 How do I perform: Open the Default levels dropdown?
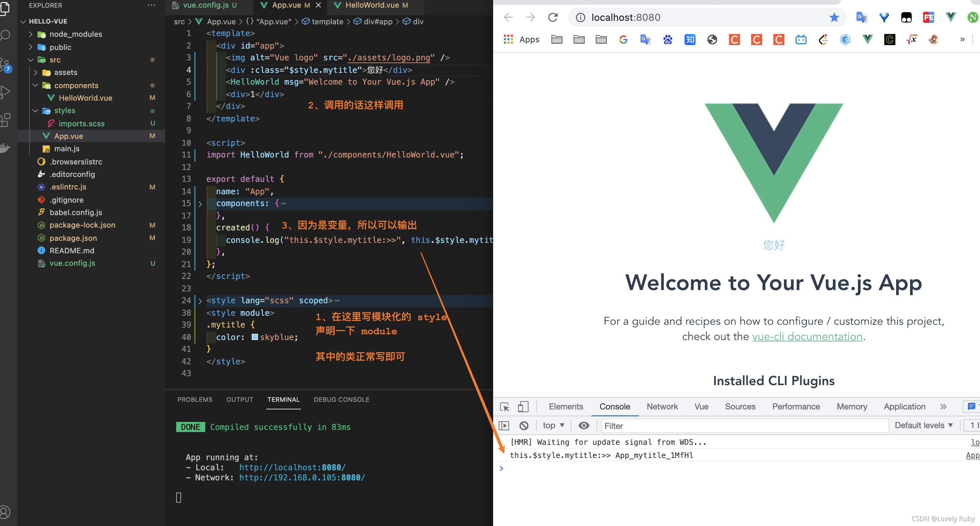coord(923,425)
